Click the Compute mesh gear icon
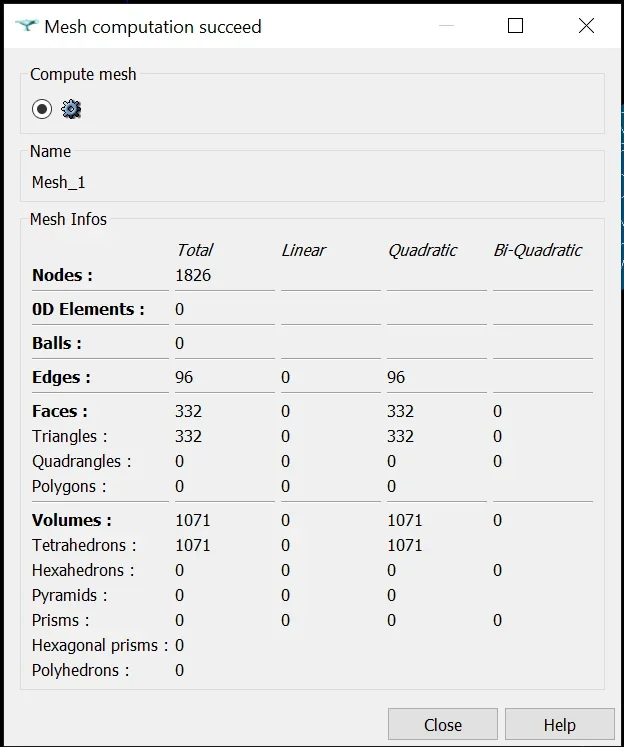Image resolution: width=624 pixels, height=747 pixels. click(x=71, y=109)
